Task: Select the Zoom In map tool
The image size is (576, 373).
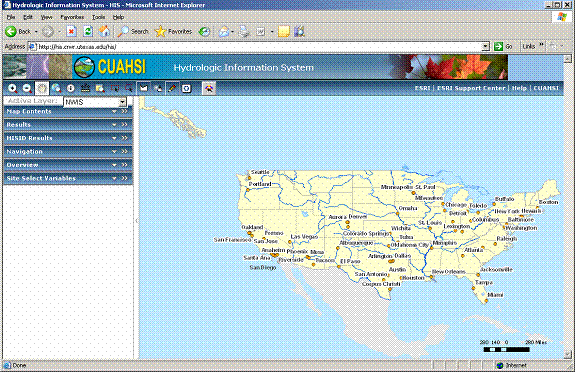Action: tap(12, 88)
